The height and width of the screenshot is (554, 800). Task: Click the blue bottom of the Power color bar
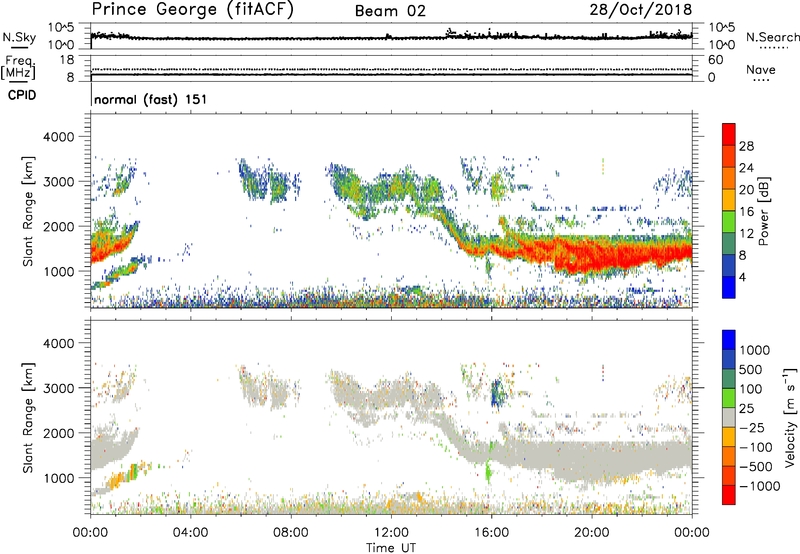729,288
